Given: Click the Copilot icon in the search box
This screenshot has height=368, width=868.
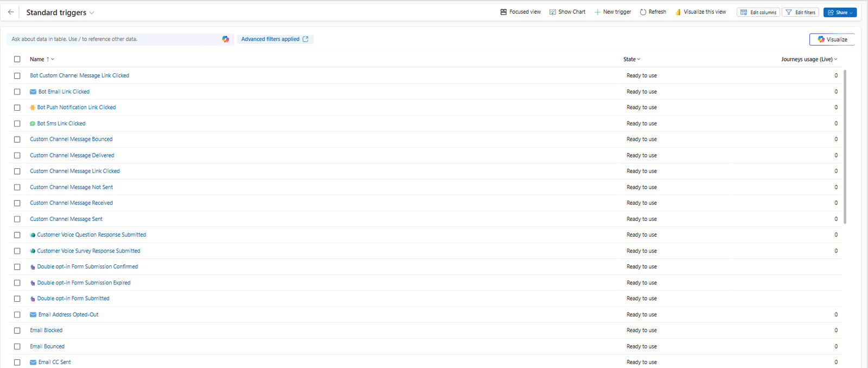Looking at the screenshot, I should click(226, 39).
